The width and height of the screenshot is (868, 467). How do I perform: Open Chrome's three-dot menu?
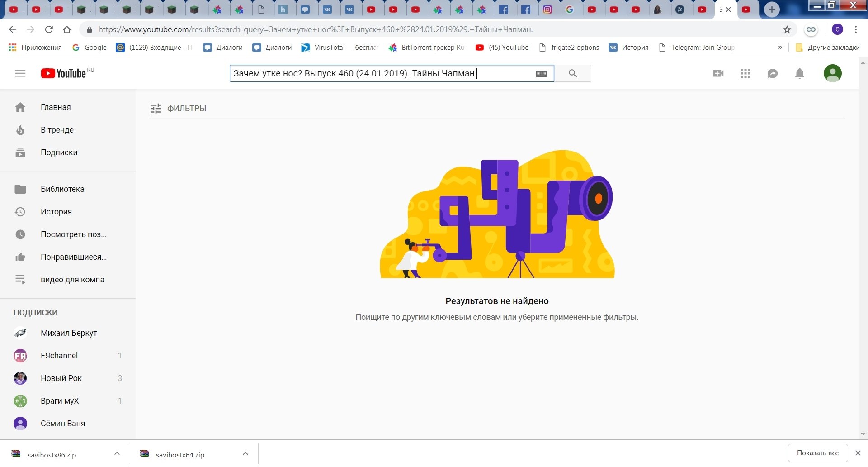pyautogui.click(x=856, y=29)
